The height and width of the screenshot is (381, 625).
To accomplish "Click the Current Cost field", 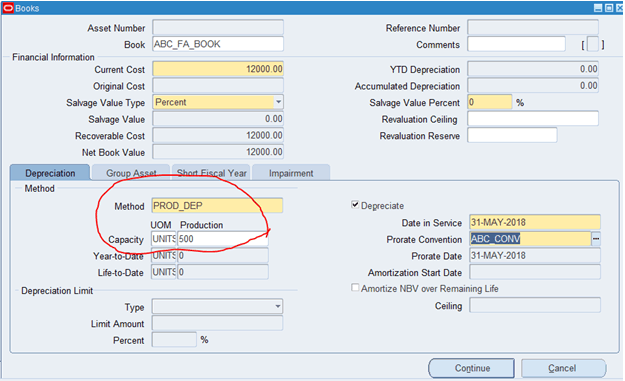I will coord(218,69).
